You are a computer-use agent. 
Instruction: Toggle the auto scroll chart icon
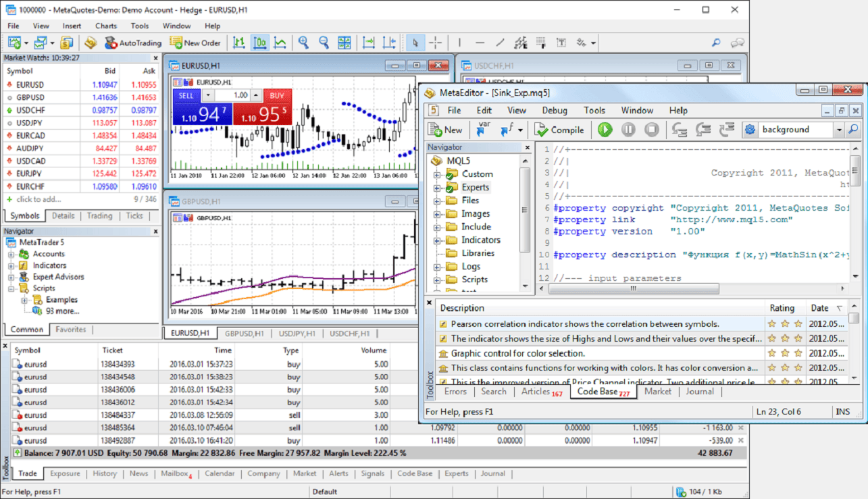coord(368,43)
